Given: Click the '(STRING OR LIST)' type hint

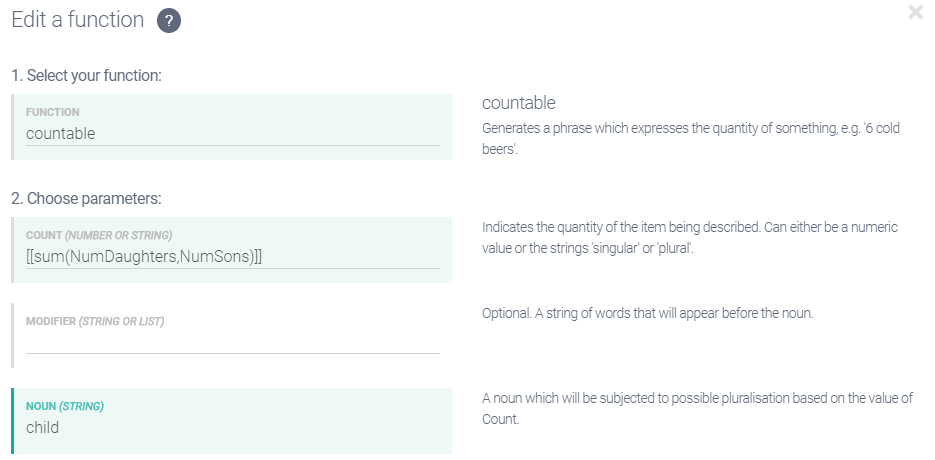Looking at the screenshot, I should click(122, 321).
